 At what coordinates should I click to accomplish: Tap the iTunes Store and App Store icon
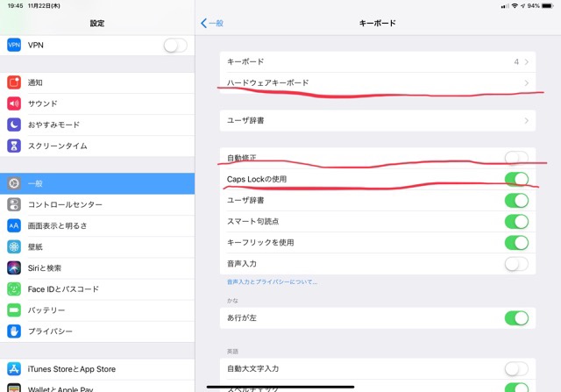coord(14,368)
